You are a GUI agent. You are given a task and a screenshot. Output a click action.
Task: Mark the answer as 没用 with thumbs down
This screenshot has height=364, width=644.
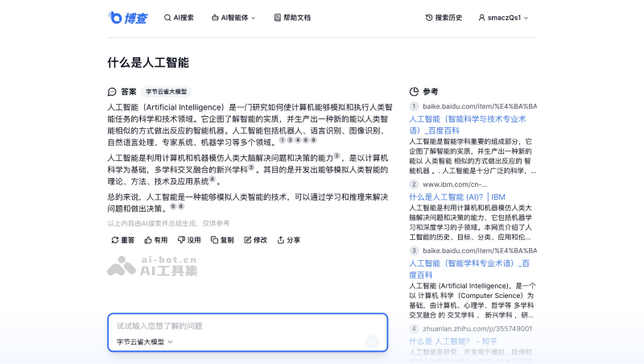pyautogui.click(x=182, y=240)
